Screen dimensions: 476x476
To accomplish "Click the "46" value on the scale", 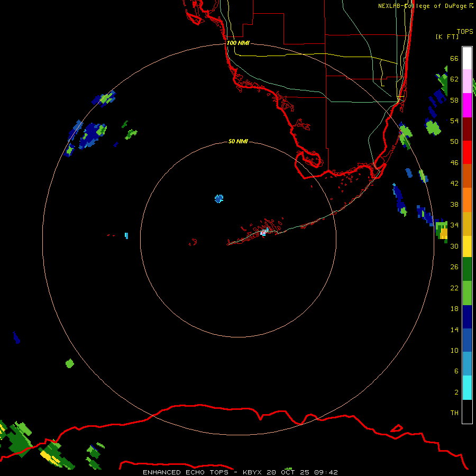I will click(454, 162).
